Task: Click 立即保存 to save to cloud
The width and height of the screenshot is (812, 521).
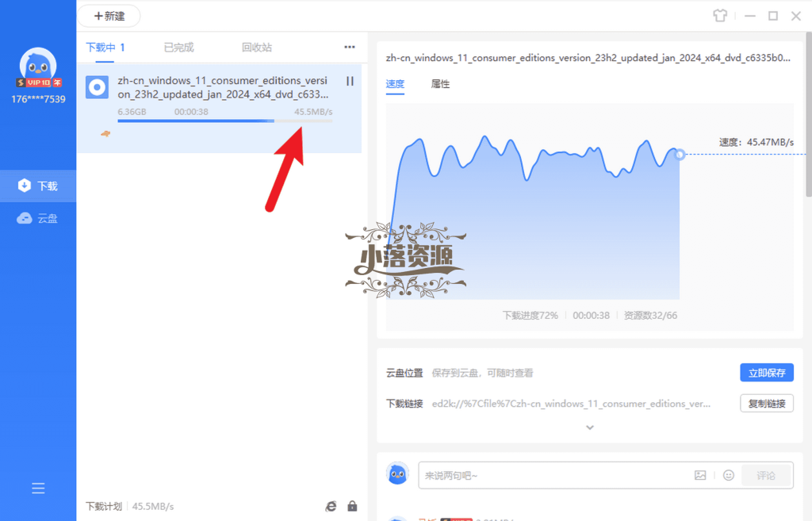Action: coord(767,373)
